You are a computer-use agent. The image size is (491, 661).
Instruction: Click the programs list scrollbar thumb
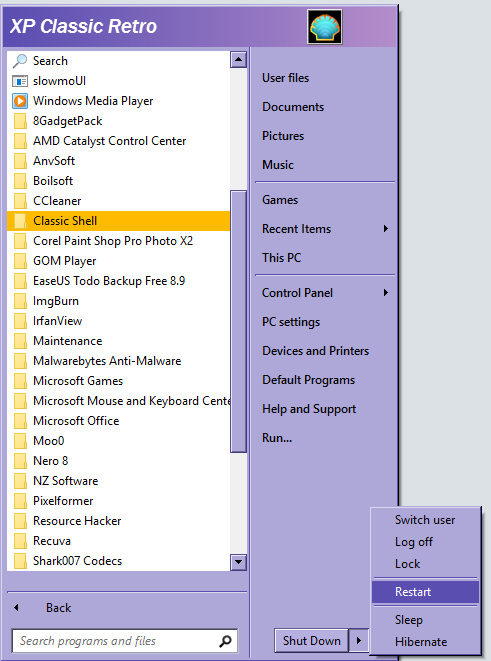click(x=239, y=321)
